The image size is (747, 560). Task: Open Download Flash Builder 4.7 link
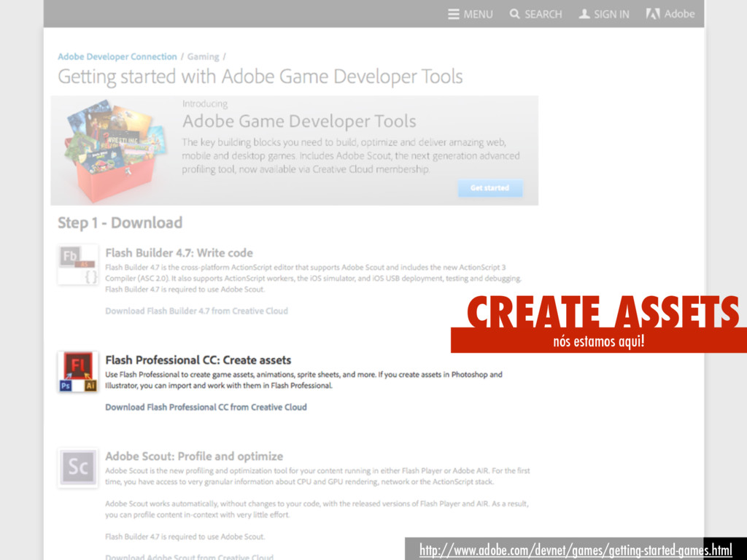click(196, 311)
